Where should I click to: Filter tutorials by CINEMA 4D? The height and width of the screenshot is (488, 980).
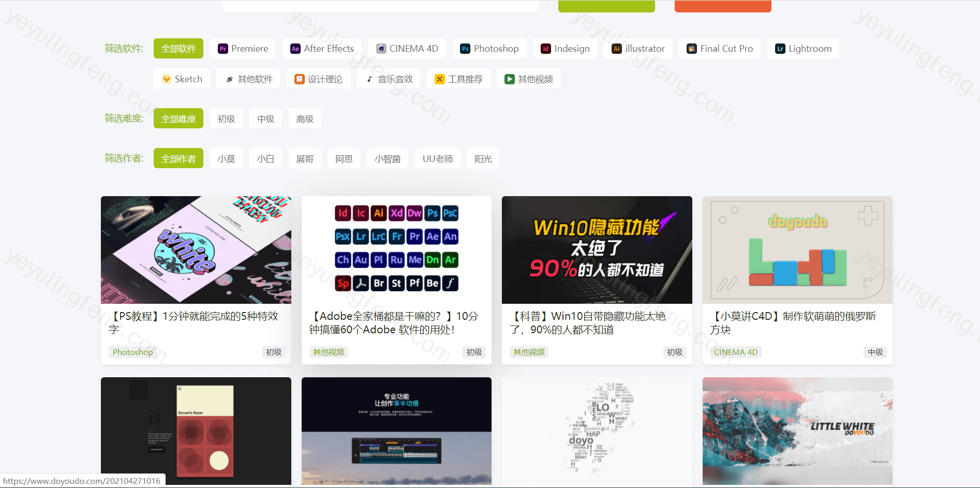pos(407,49)
